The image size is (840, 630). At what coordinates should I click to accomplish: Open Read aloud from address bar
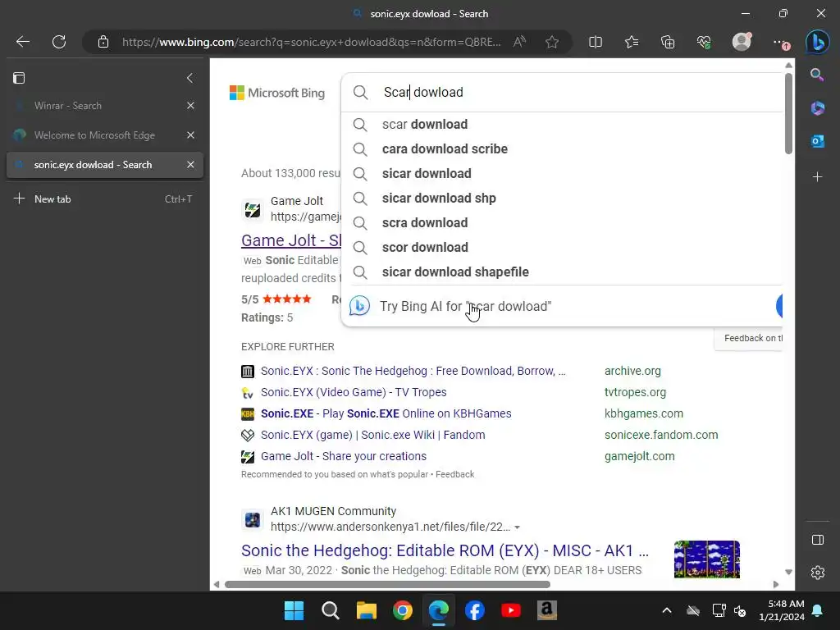pos(519,42)
